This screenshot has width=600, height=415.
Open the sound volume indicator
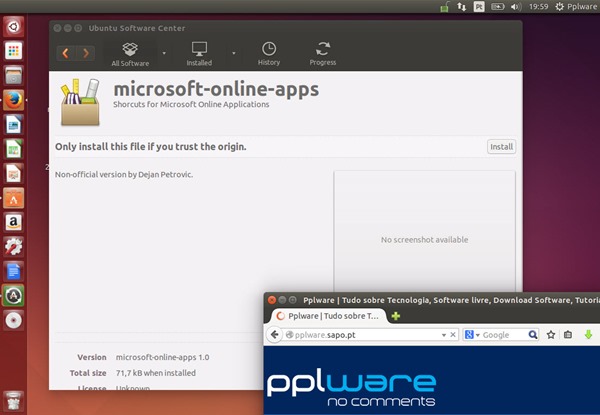[x=516, y=7]
